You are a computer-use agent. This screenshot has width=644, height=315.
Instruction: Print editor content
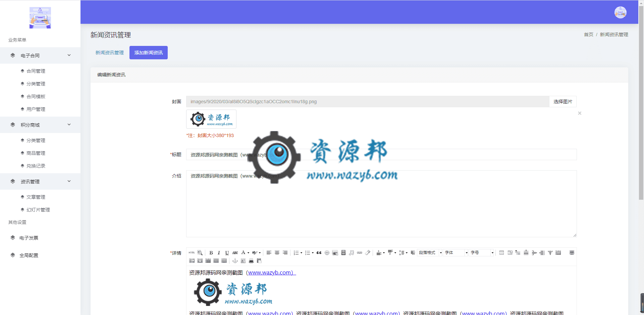(251, 261)
